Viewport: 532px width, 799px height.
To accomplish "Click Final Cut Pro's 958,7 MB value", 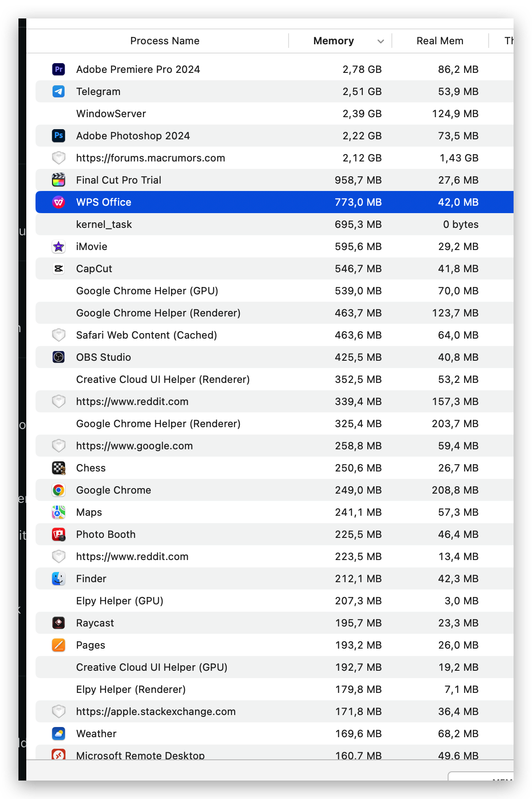I will coord(358,180).
